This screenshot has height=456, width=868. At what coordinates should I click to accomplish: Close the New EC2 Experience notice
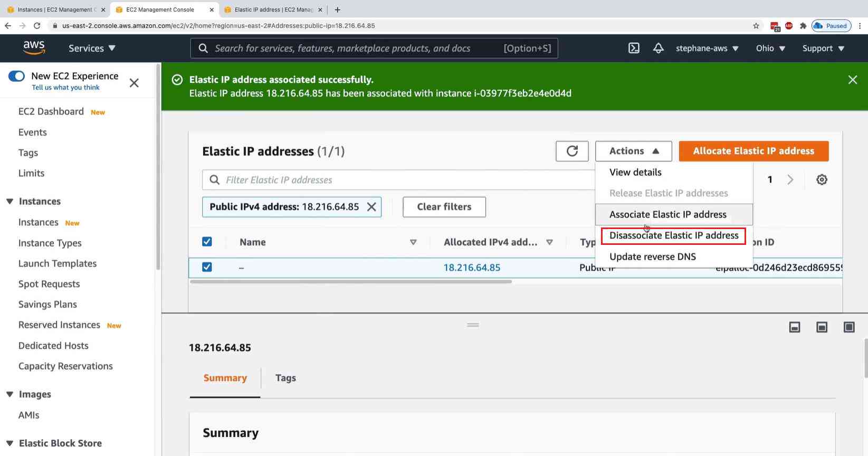pos(134,83)
